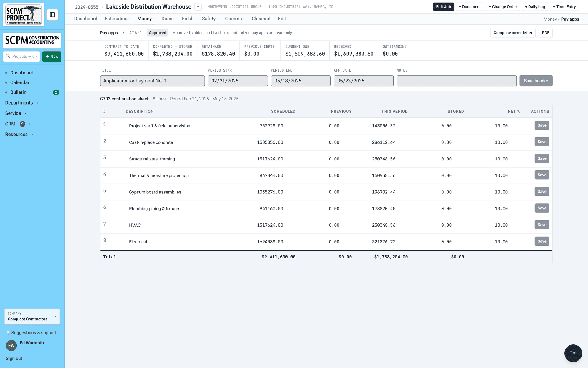Expand CRM in the sidebar
The height and width of the screenshot is (368, 588).
(x=18, y=124)
